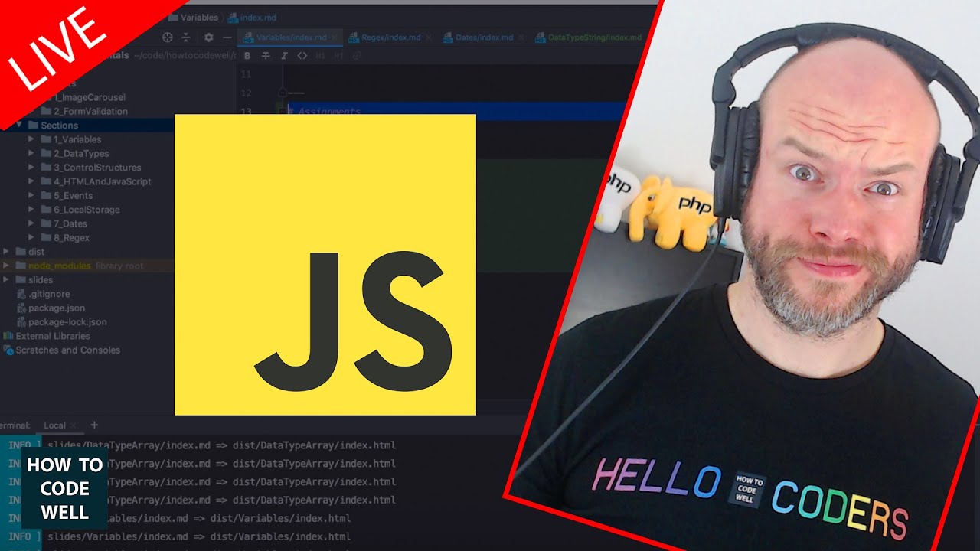This screenshot has width=980, height=551.
Task: Close the Regex/index.md editor tab
Action: click(429, 37)
